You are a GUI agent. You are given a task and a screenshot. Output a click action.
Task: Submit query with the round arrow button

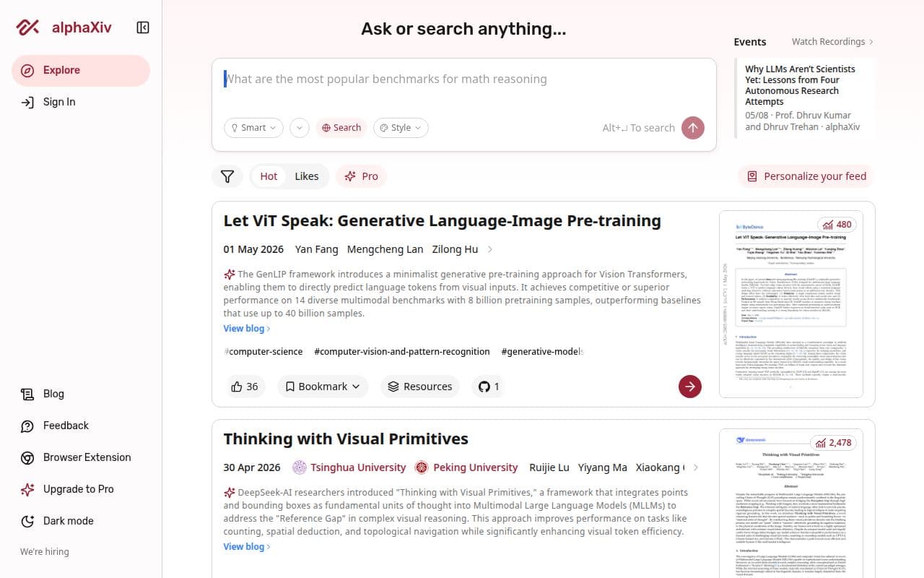click(x=693, y=128)
